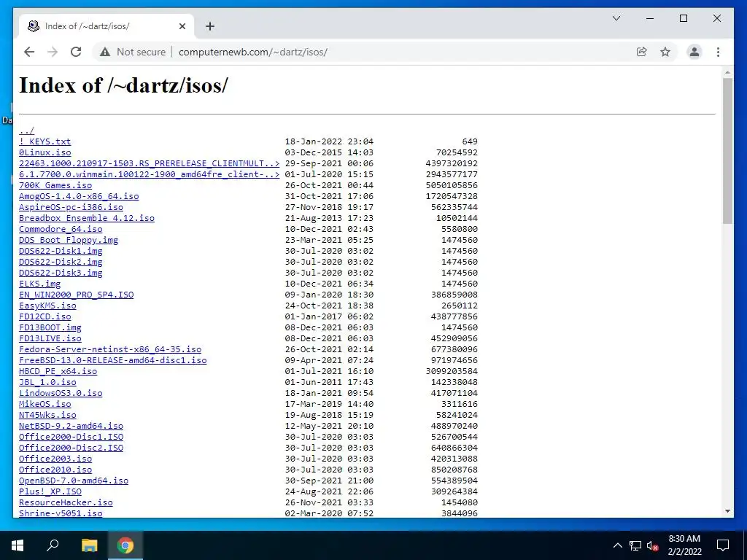Open the 6.1.7700.0.winmain link

[149, 174]
